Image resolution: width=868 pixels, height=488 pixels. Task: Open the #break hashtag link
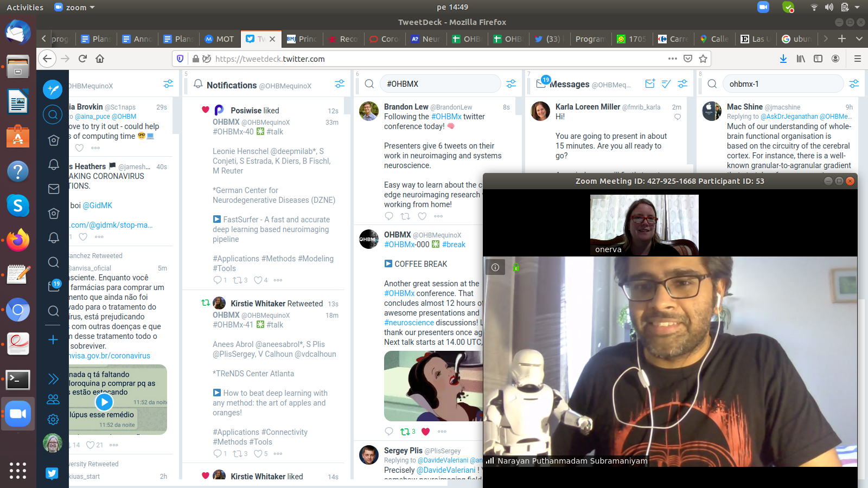[x=454, y=245]
